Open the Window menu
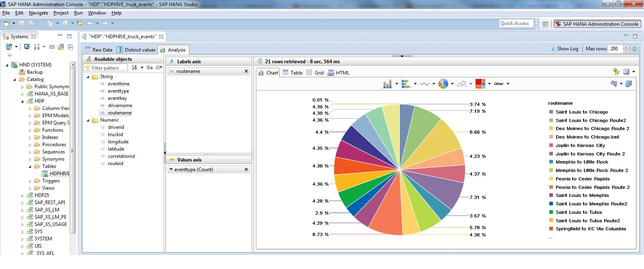 [97, 13]
